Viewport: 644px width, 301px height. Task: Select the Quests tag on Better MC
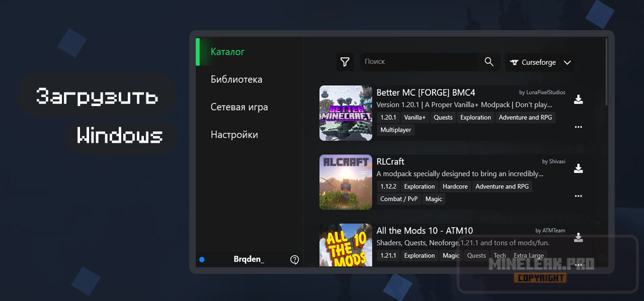click(x=443, y=118)
